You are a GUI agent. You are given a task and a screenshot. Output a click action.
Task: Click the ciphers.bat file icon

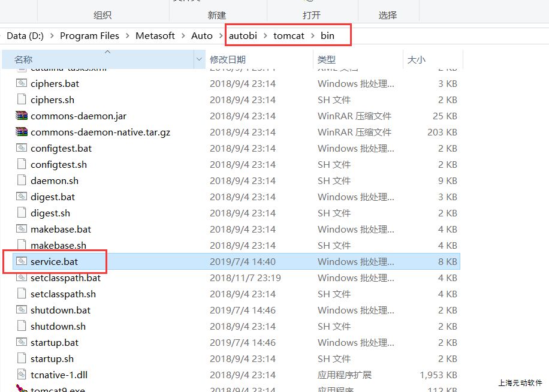22,84
